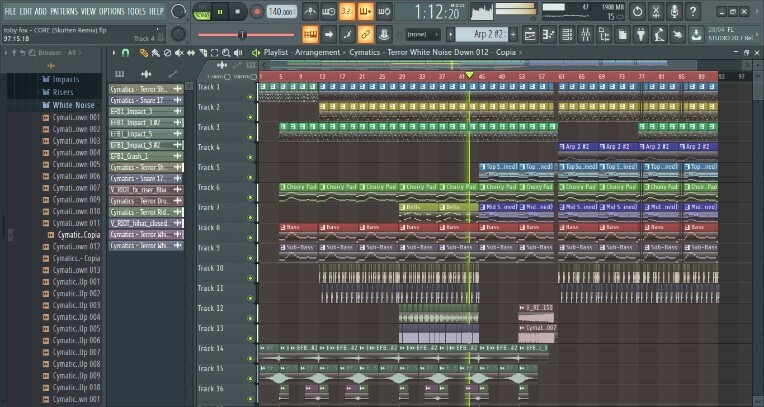Add new pattern with plus button
This screenshot has height=407, width=764.
tap(513, 34)
